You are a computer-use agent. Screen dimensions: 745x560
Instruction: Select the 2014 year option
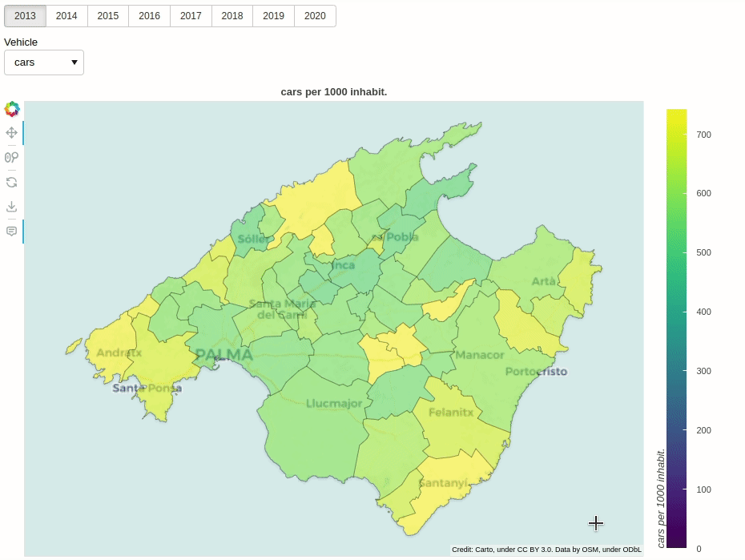coord(66,15)
